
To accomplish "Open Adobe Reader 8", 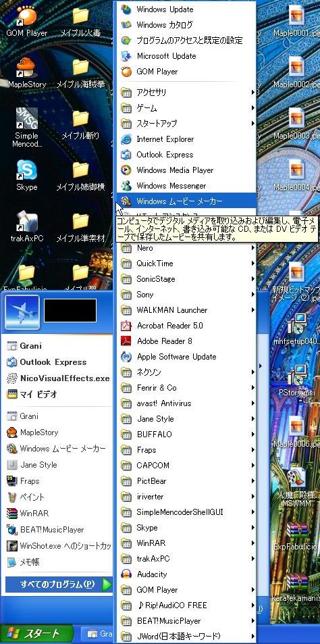I will click(186, 341).
